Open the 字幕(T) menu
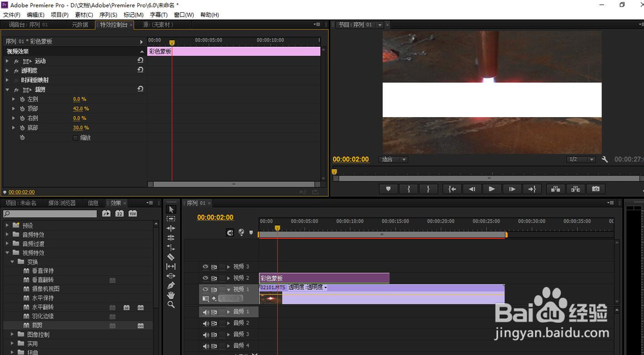 (158, 15)
